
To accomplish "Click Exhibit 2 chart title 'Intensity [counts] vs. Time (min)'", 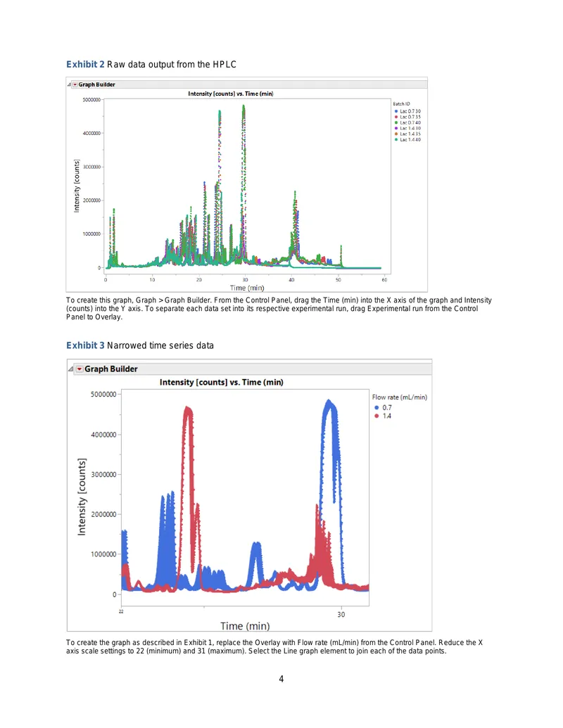I will tap(231, 94).
